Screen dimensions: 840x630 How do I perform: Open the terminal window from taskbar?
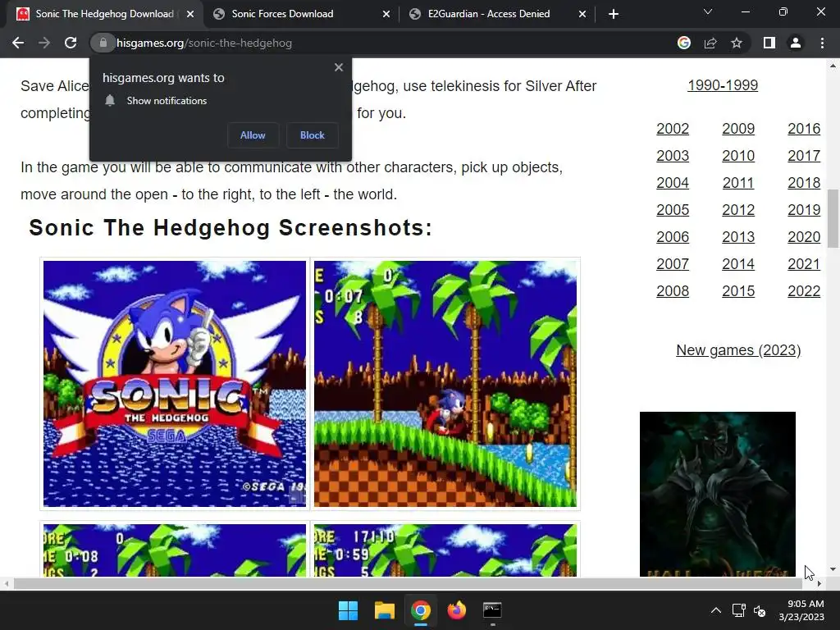[492, 610]
